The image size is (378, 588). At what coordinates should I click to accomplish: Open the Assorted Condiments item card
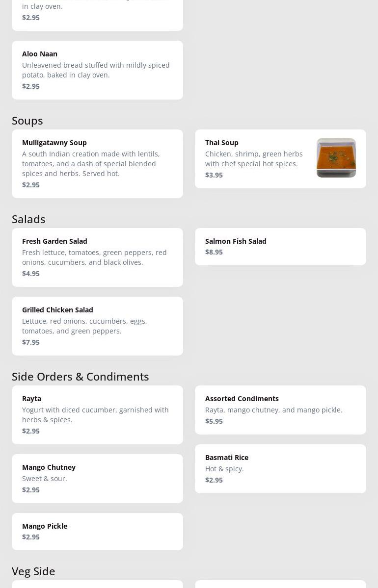coord(280,410)
